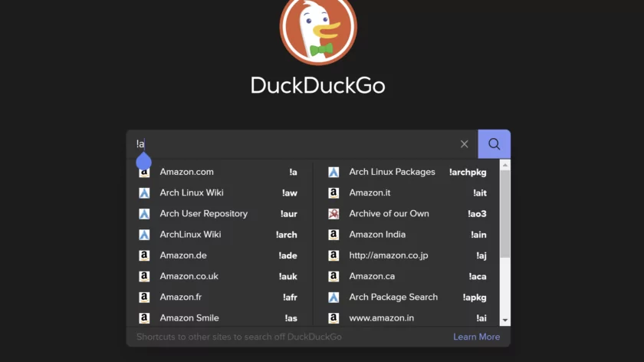This screenshot has height=362, width=644.
Task: Click the !ade bang shortcut
Action: pyautogui.click(x=287, y=255)
